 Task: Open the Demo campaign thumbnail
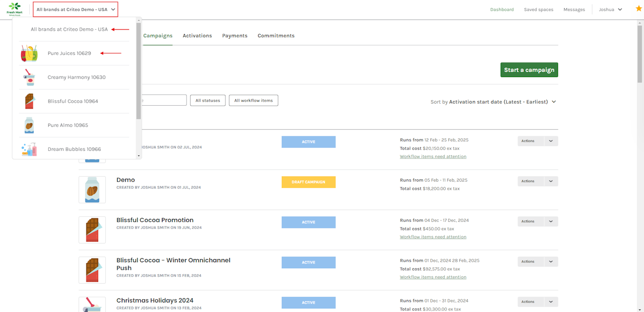(92, 190)
